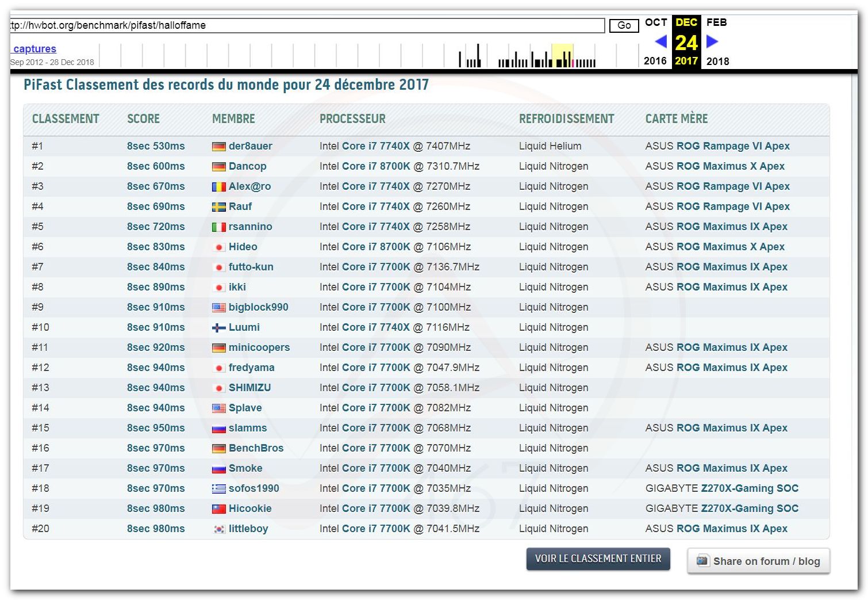The height and width of the screenshot is (600, 868).
Task: Click the Finnish flag beside Luumi
Action: click(x=219, y=328)
